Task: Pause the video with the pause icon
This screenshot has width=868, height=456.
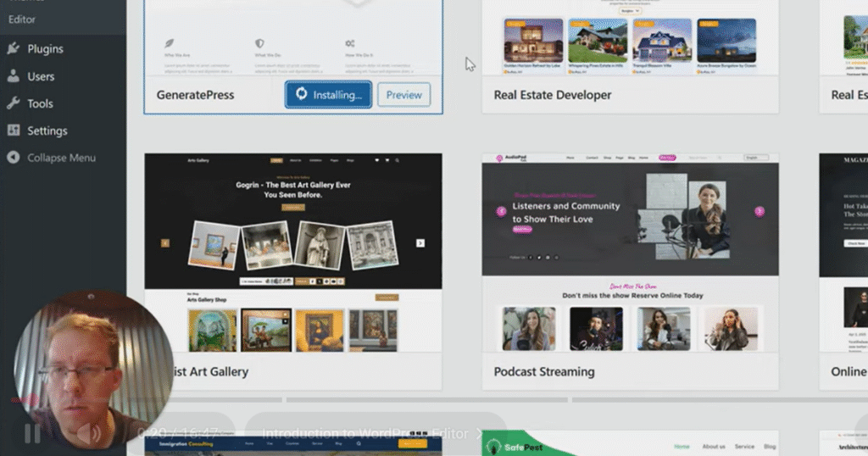Action: point(31,433)
